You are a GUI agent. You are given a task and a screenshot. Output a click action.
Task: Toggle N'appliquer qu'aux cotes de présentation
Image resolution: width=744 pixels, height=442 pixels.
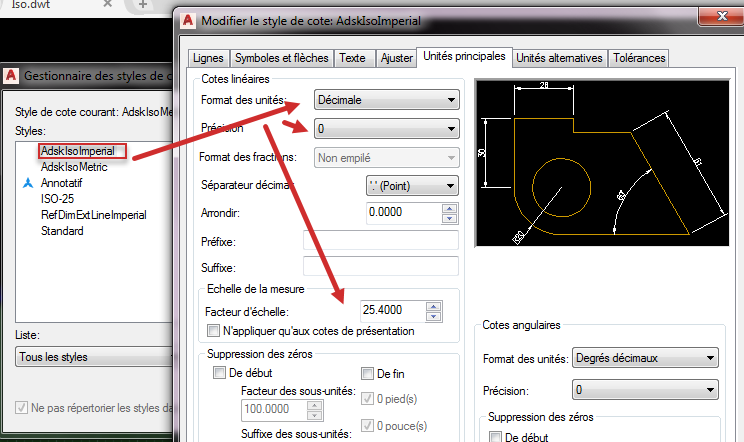(x=214, y=331)
